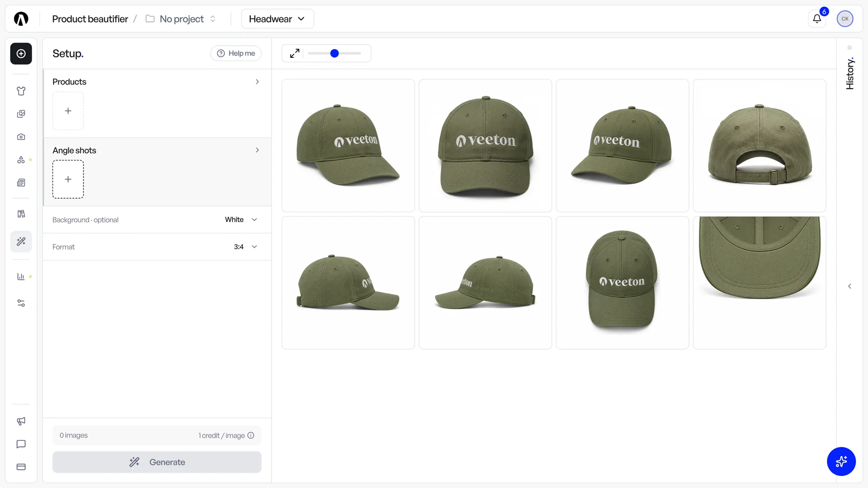Select the first cap angle thumbnail in top row
868x488 pixels.
coord(348,146)
